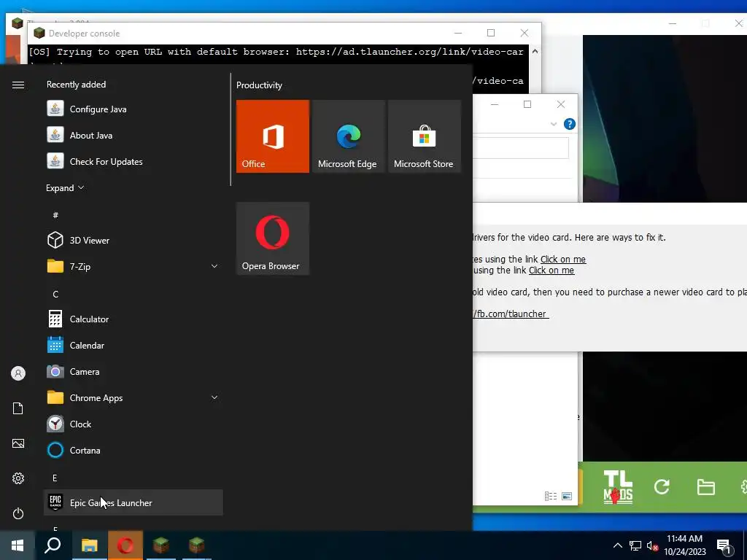This screenshot has width=747, height=560.
Task: Launch Camera app
Action: point(133,371)
